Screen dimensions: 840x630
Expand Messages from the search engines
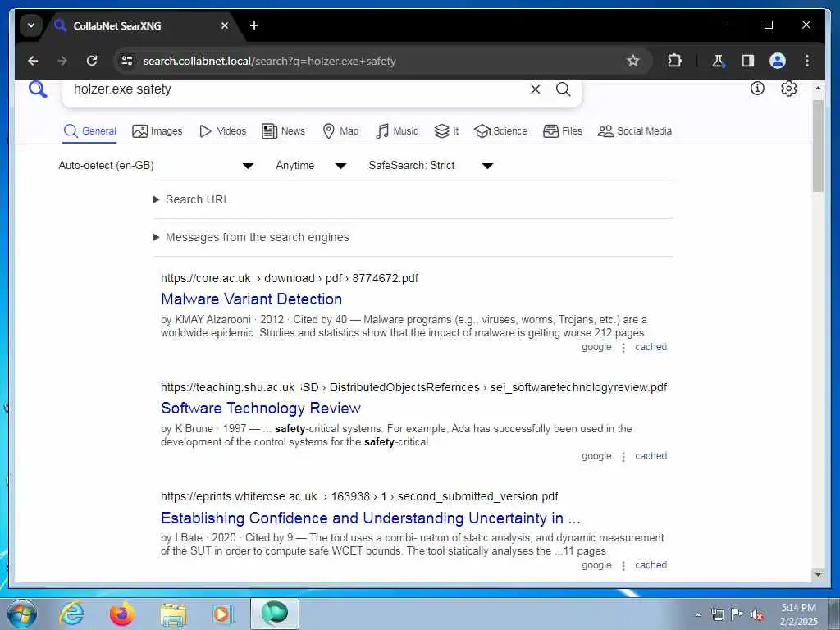pos(251,237)
